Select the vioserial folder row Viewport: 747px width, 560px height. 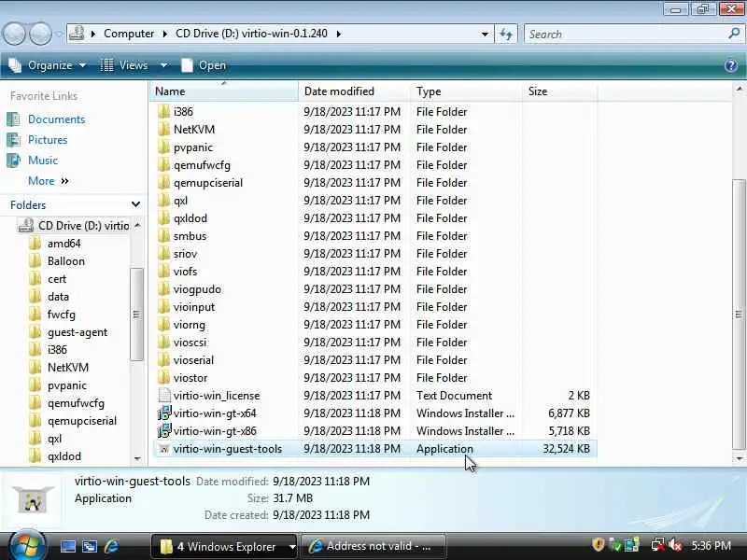(x=374, y=360)
